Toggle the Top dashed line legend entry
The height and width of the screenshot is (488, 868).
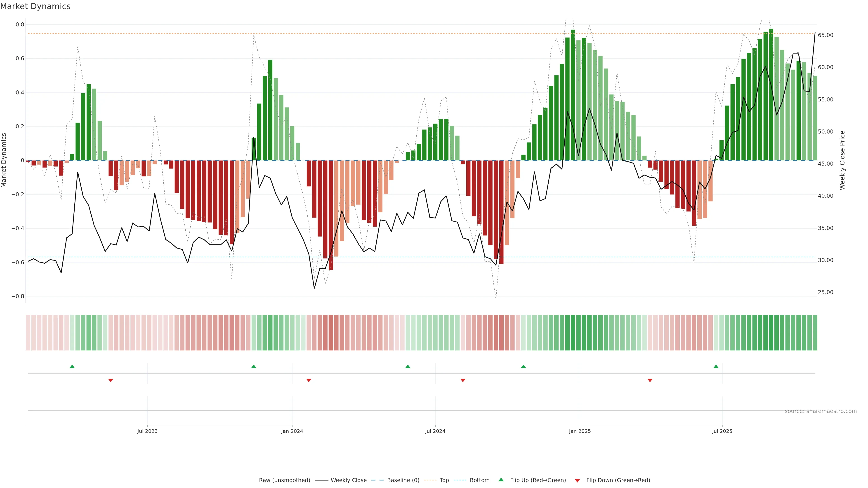[444, 480]
